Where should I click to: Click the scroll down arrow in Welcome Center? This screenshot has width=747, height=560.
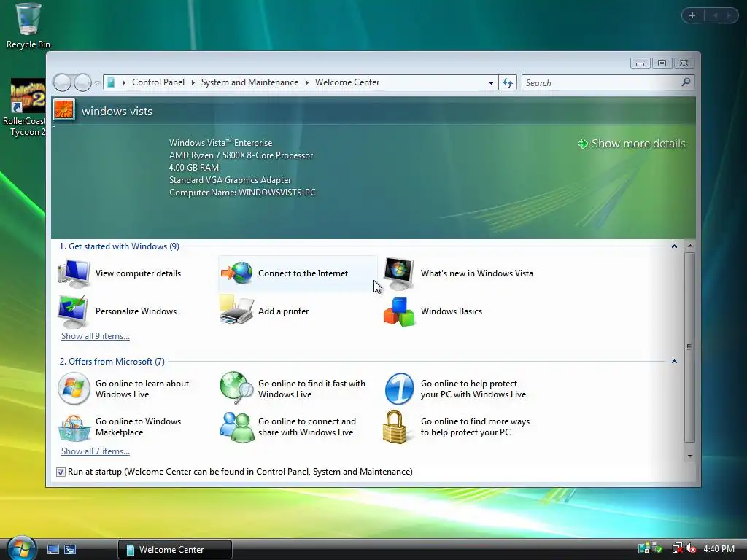pos(690,456)
